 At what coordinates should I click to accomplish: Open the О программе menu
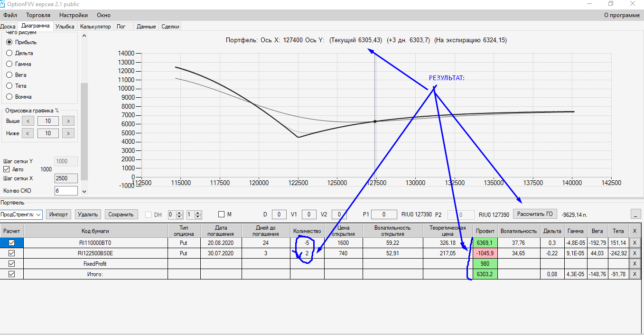(x=622, y=15)
